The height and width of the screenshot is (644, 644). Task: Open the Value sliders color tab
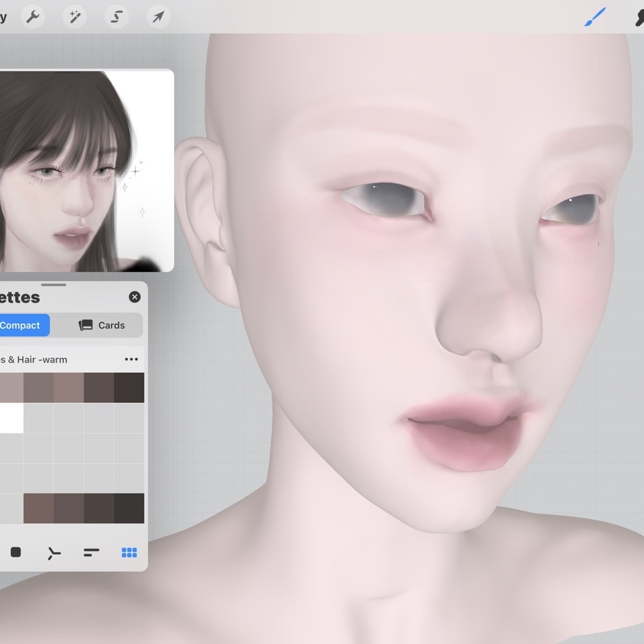coord(91,552)
